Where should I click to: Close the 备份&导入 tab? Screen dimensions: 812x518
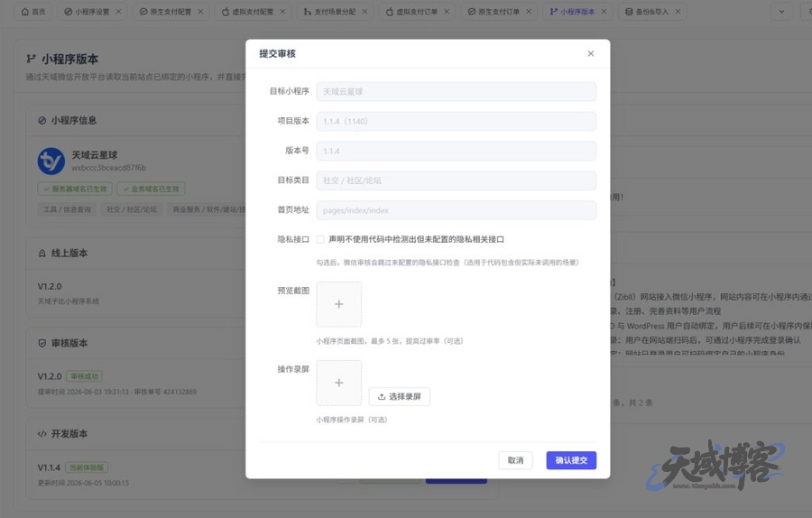(678, 12)
